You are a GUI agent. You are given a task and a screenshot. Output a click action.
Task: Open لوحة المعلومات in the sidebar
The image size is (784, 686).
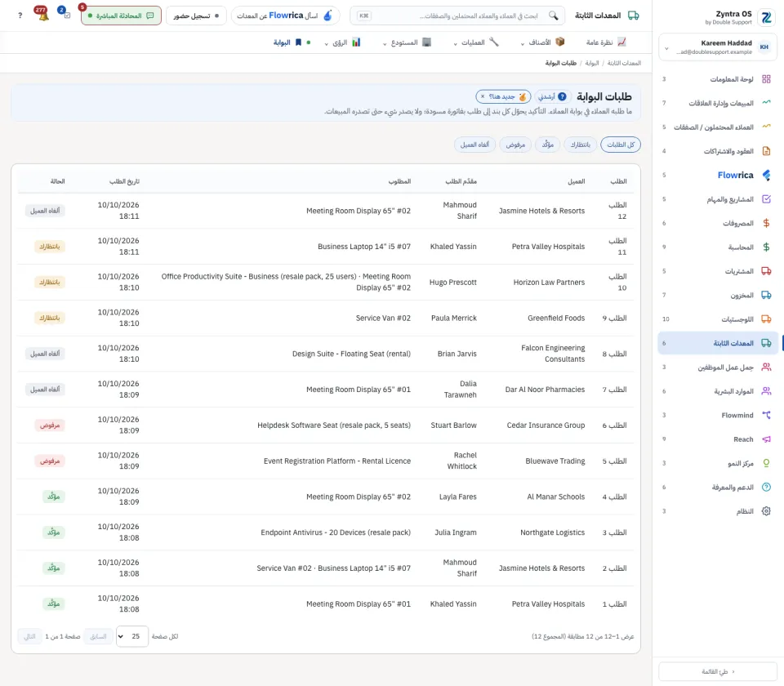click(x=718, y=79)
